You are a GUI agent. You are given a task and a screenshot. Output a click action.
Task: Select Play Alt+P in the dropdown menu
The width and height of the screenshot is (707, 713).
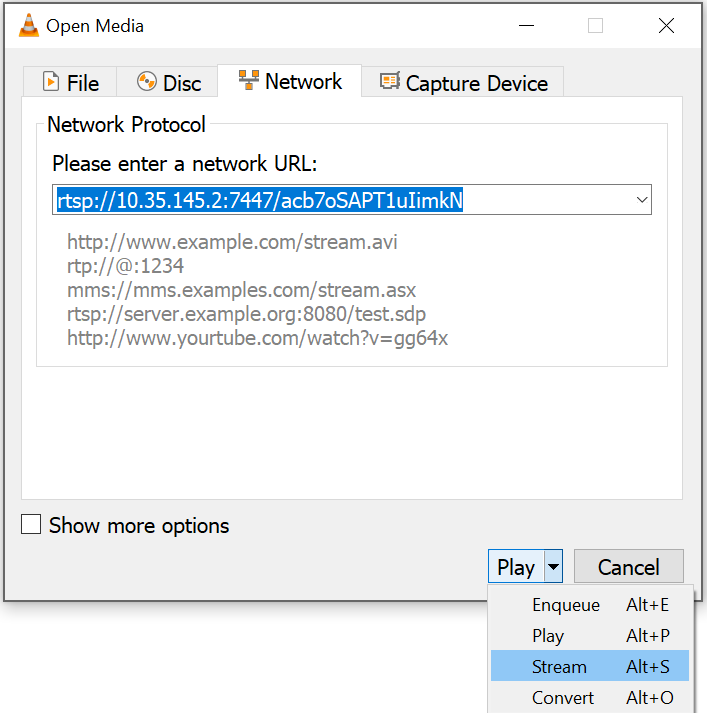pos(548,636)
